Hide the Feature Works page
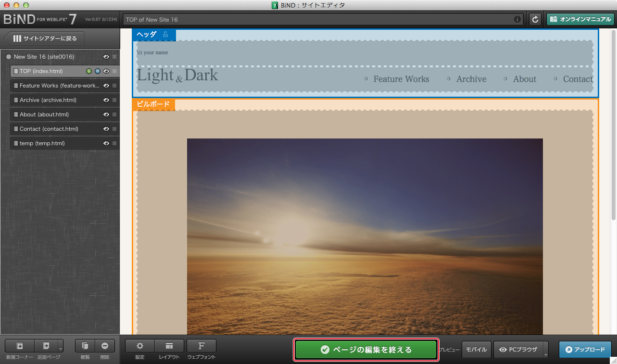 click(x=106, y=86)
